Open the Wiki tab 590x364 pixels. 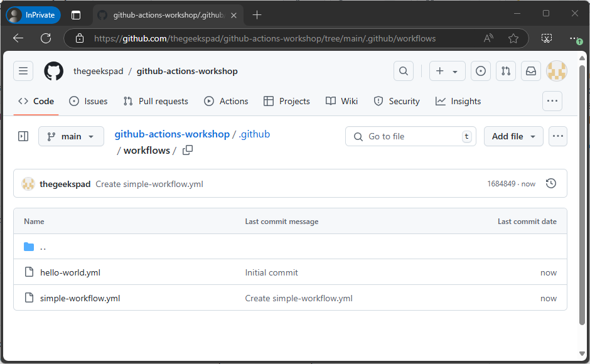point(341,101)
